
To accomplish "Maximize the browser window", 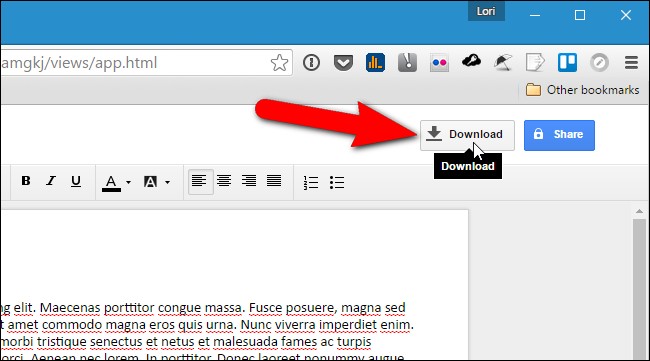I will point(580,16).
